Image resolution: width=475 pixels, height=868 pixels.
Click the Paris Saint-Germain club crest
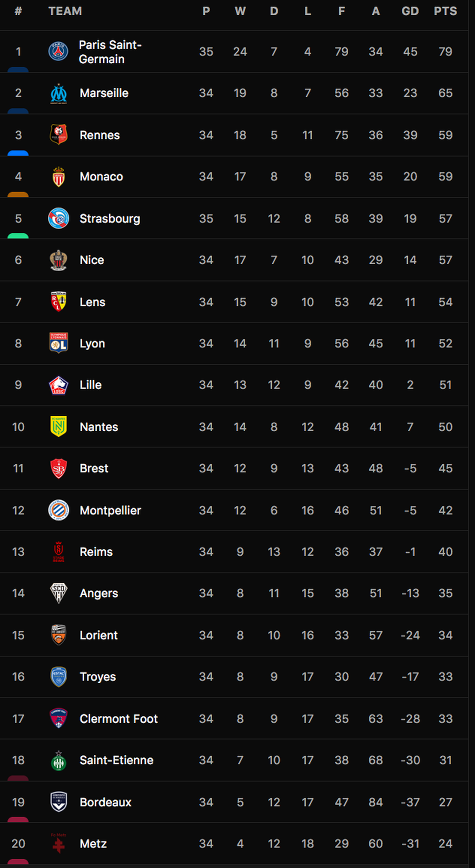tap(58, 51)
